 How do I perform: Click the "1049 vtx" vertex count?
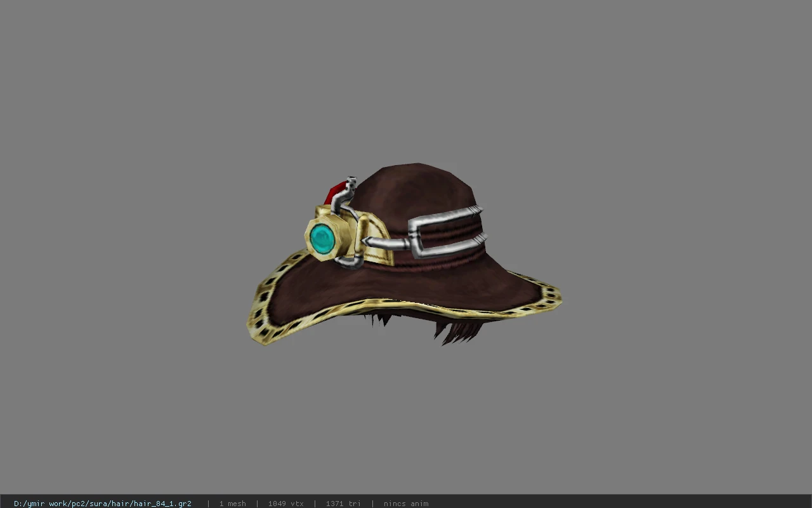(285, 504)
